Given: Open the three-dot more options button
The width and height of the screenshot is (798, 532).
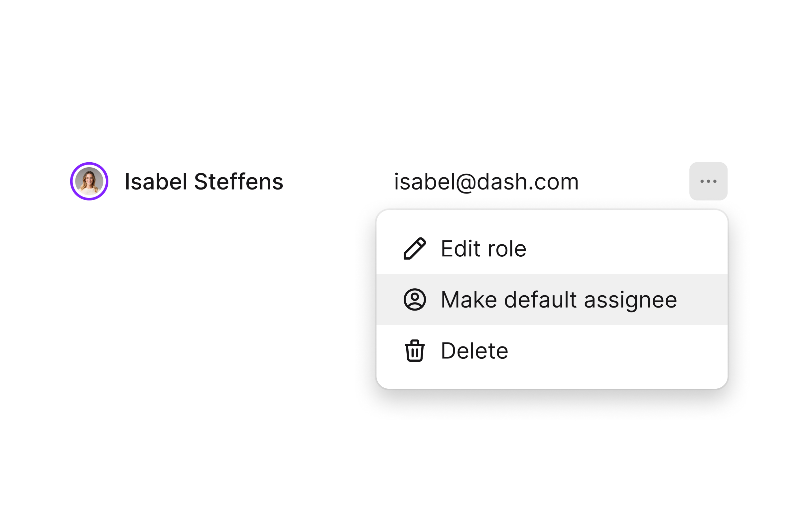Looking at the screenshot, I should [x=708, y=181].
